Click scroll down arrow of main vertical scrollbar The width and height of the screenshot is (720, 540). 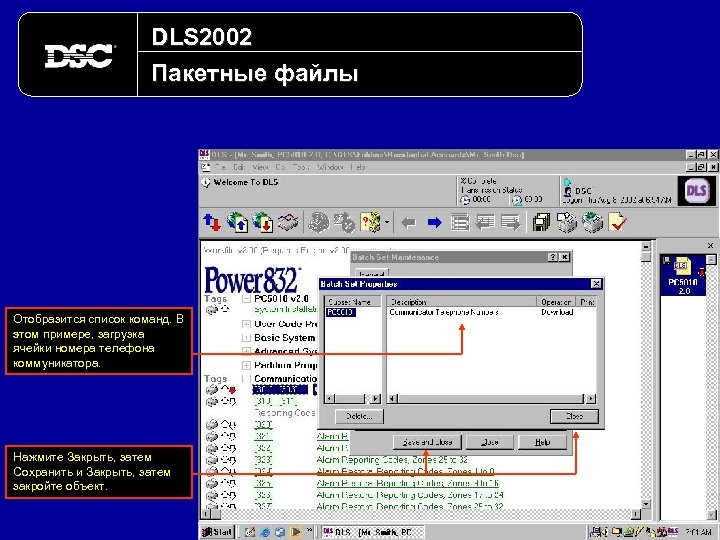tap(646, 505)
